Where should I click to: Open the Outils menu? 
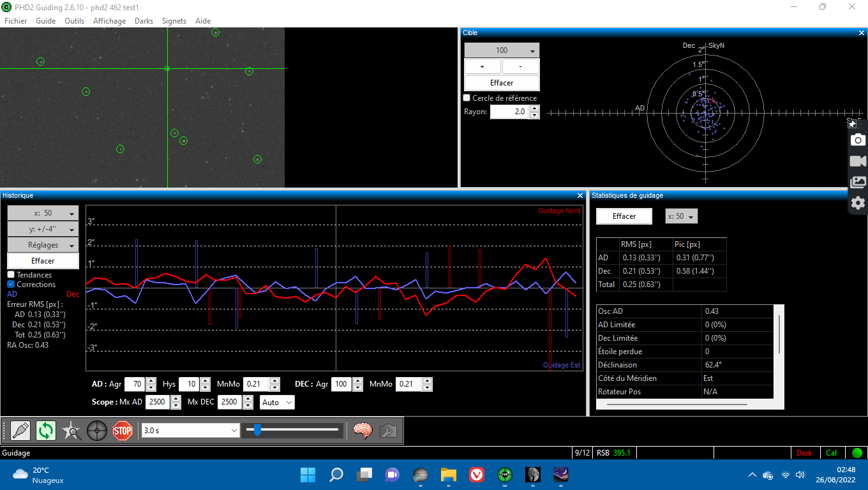75,21
